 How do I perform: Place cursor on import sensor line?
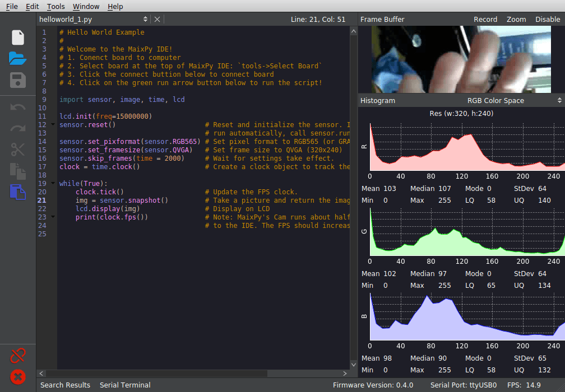pos(122,99)
